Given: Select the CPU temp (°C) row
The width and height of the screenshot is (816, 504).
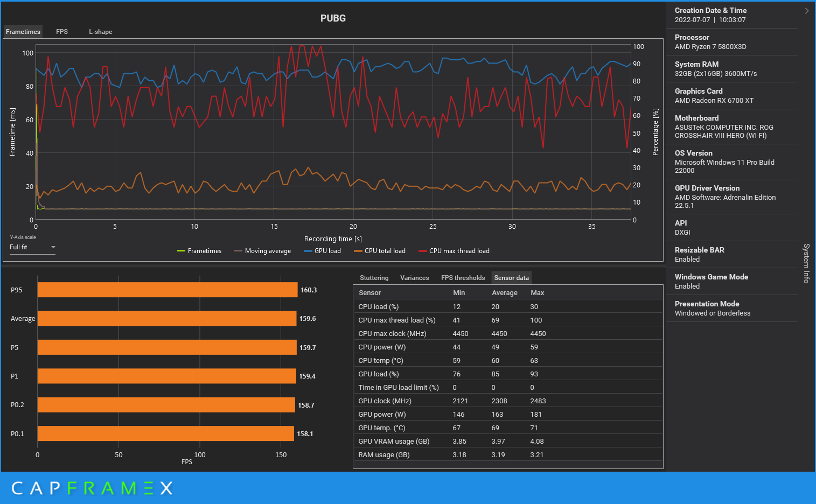Looking at the screenshot, I should pyautogui.click(x=508, y=360).
